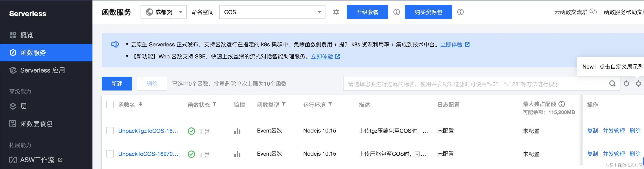Open the 成都(2) region dropdown

(163, 12)
